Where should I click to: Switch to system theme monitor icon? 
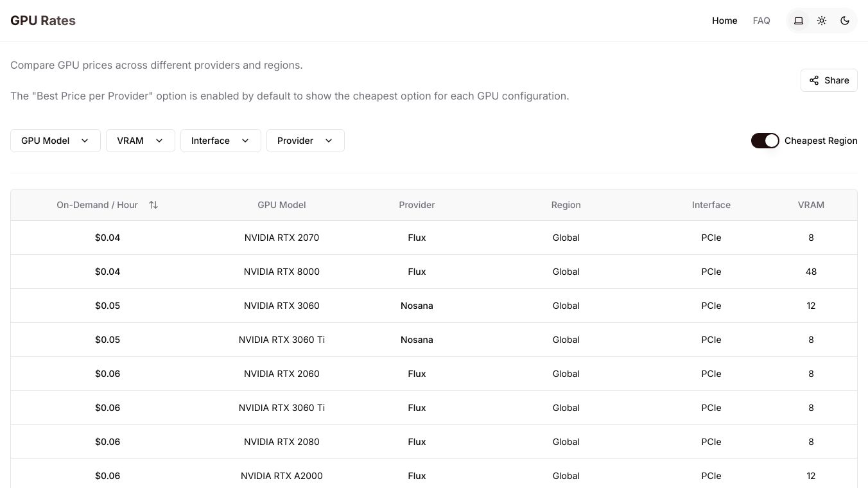pos(799,21)
